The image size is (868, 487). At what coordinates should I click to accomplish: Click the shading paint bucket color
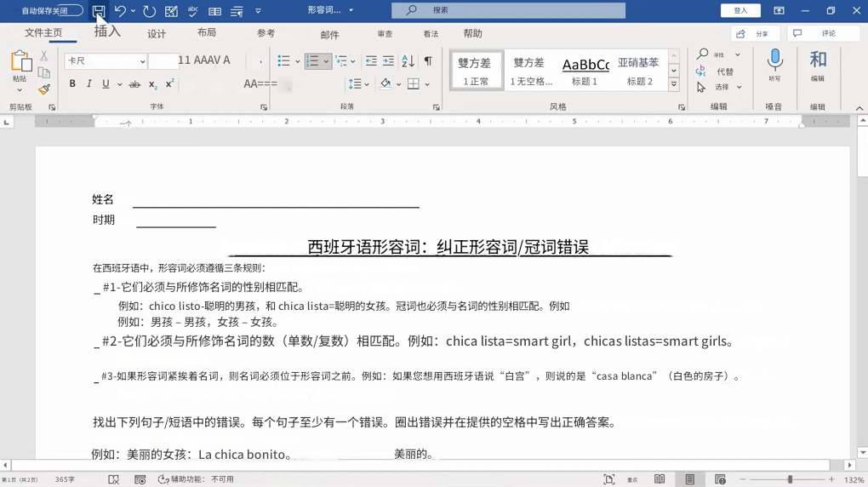[385, 84]
